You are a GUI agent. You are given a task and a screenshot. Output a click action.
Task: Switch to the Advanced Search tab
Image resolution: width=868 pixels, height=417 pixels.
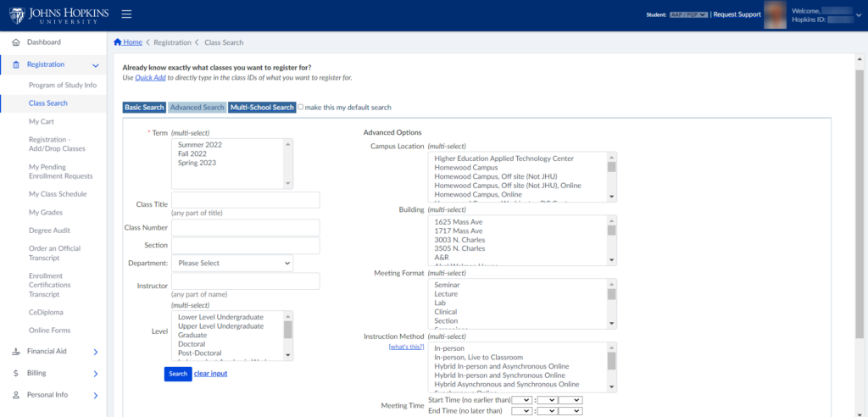(x=197, y=108)
